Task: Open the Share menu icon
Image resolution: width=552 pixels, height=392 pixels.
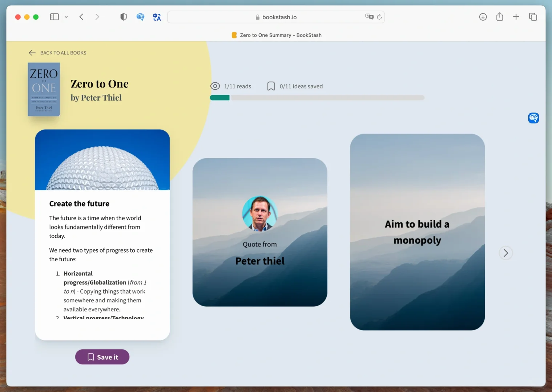Action: (500, 16)
